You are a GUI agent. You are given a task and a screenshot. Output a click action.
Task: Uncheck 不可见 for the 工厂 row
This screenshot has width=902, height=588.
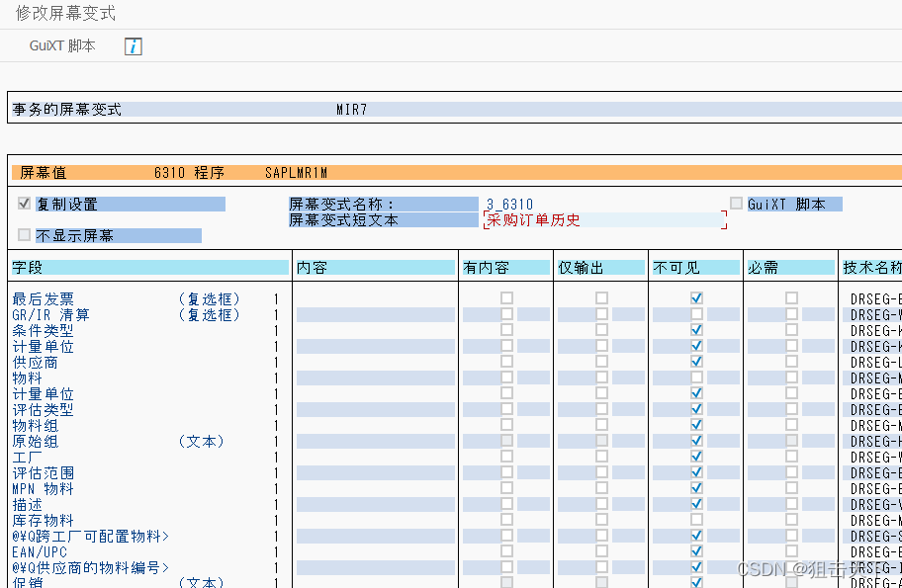[x=695, y=457]
